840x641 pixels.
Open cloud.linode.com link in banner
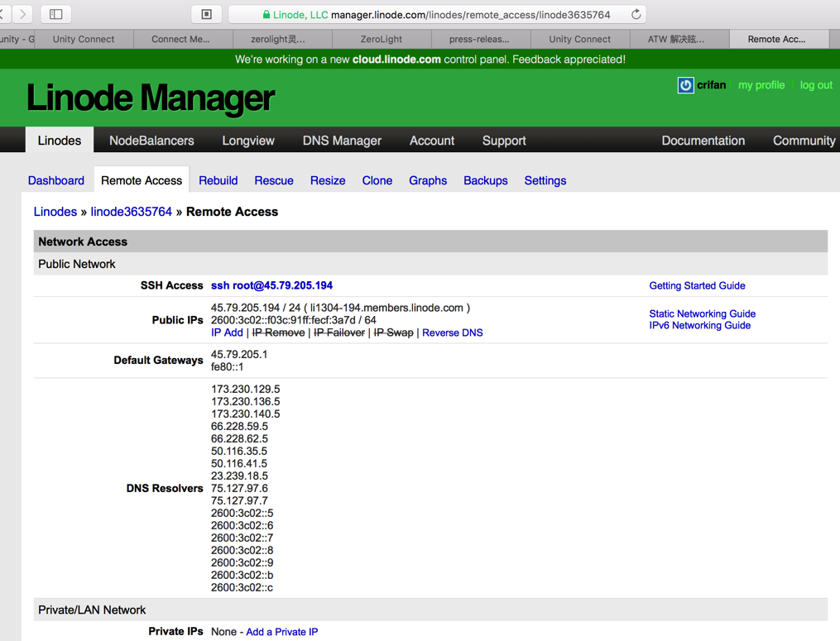pos(396,60)
